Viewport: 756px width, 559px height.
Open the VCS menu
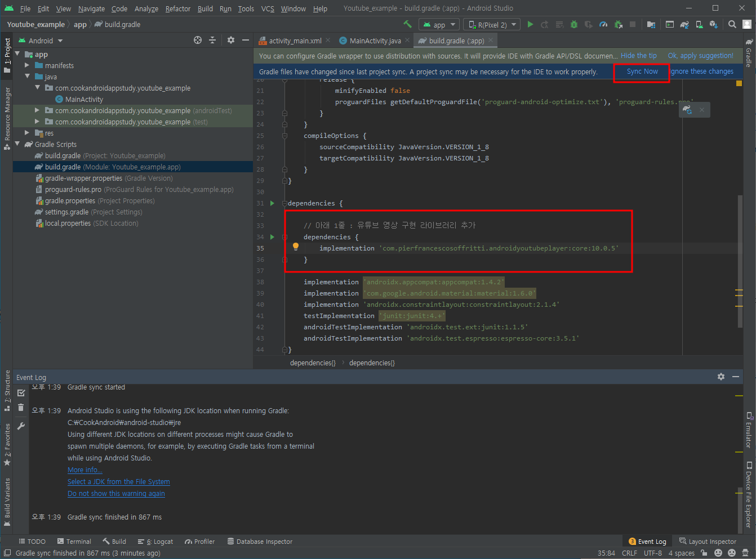(x=268, y=8)
